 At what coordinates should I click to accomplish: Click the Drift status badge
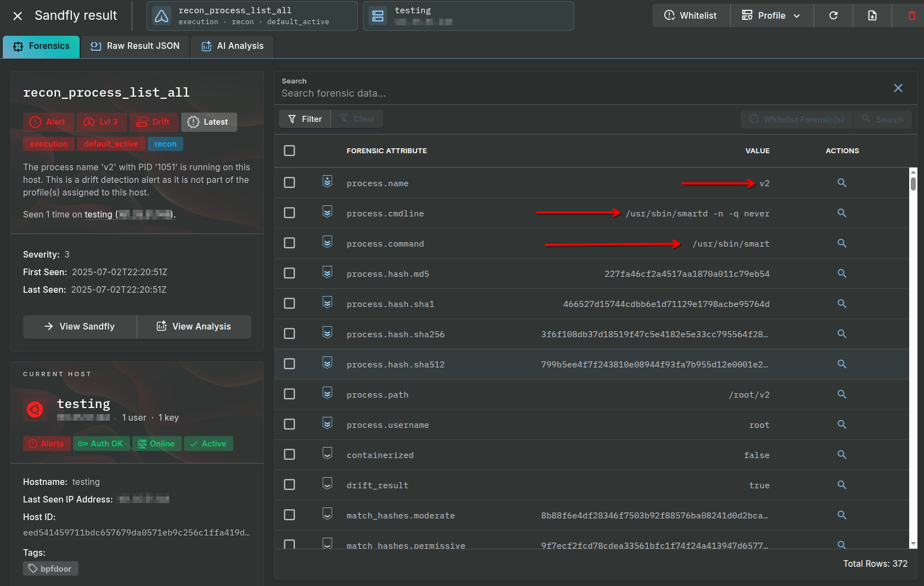click(x=153, y=122)
